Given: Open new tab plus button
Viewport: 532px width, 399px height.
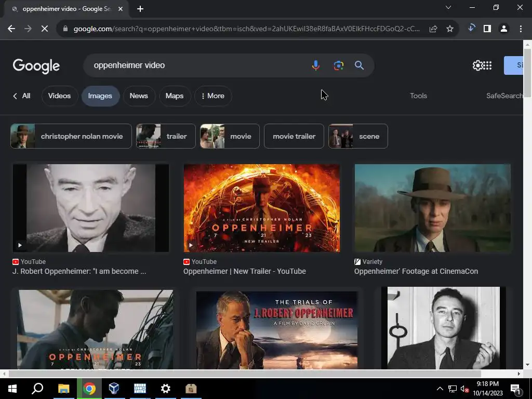Looking at the screenshot, I should (x=140, y=9).
